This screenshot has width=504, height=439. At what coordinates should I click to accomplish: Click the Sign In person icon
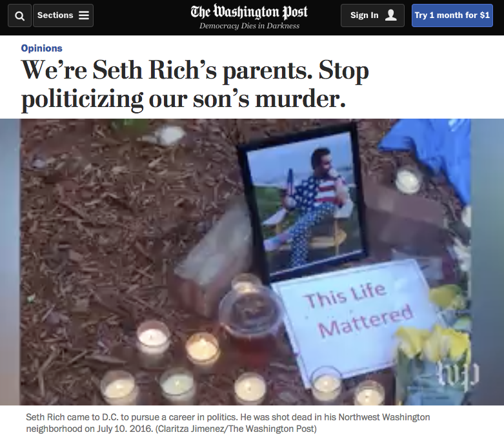[391, 15]
